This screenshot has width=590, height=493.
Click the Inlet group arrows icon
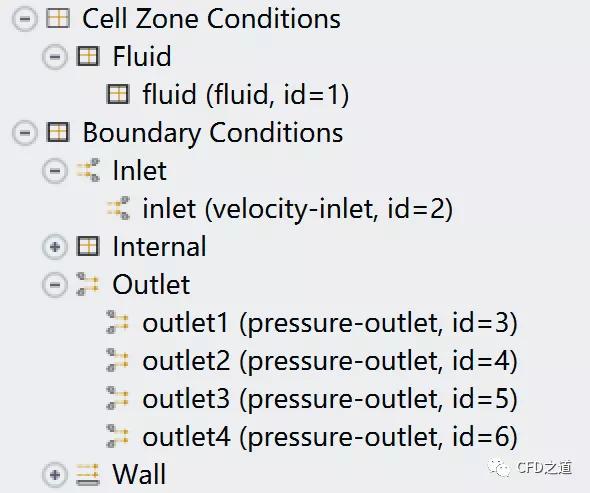tap(88, 170)
